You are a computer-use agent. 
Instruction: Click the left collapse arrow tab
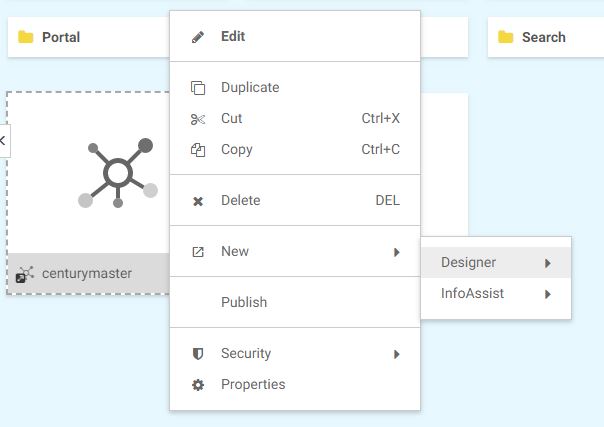coord(4,140)
